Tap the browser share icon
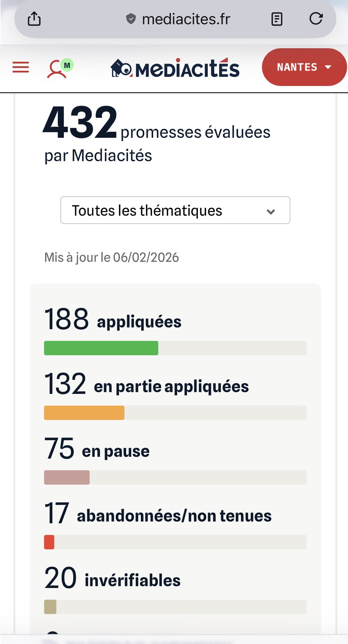The image size is (348, 644). pyautogui.click(x=34, y=19)
